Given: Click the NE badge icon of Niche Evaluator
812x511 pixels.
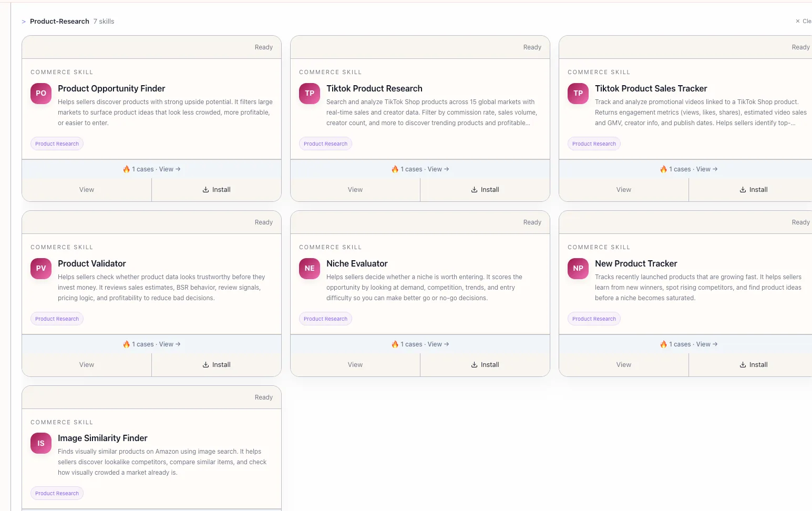Looking at the screenshot, I should (x=310, y=269).
